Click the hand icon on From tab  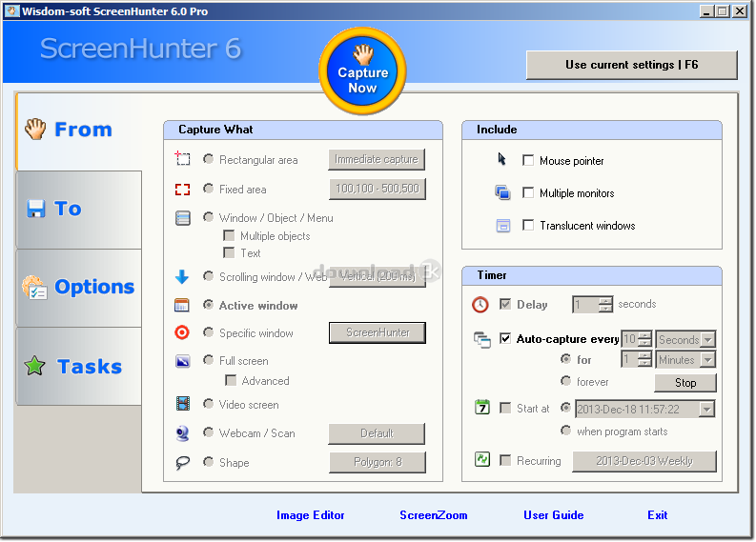35,130
